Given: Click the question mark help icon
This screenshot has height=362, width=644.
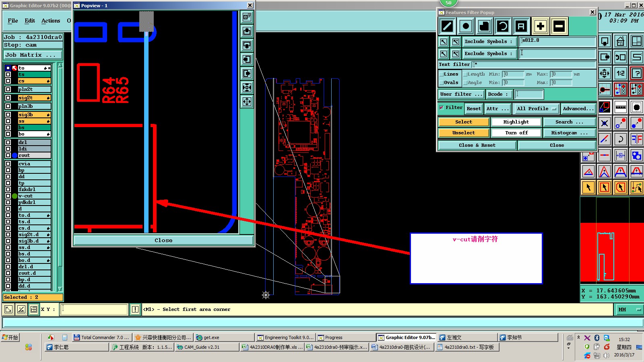Looking at the screenshot, I should (637, 73).
